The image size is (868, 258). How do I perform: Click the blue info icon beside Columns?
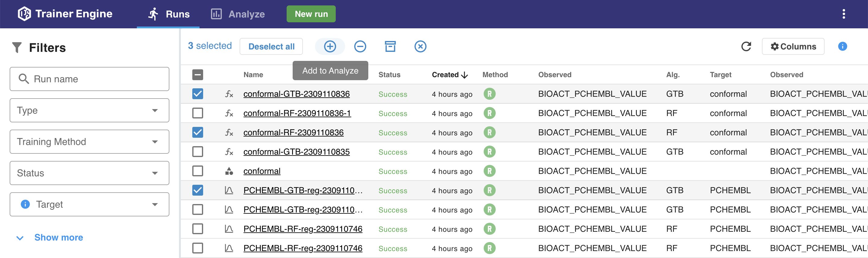click(842, 46)
